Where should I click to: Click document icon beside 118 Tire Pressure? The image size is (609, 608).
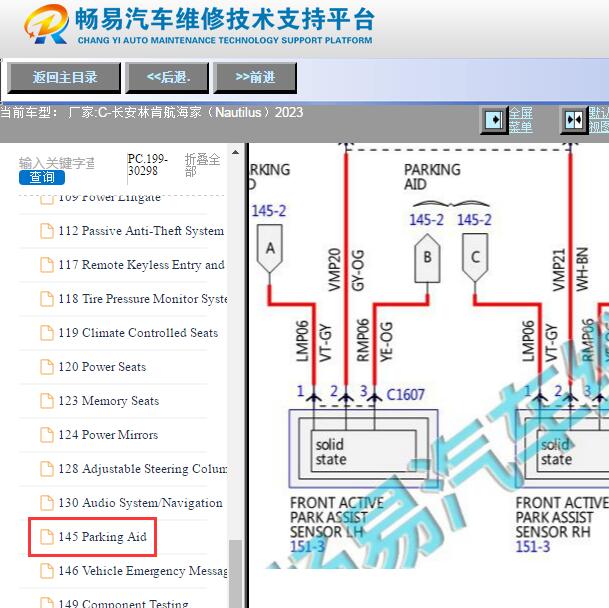coord(47,299)
